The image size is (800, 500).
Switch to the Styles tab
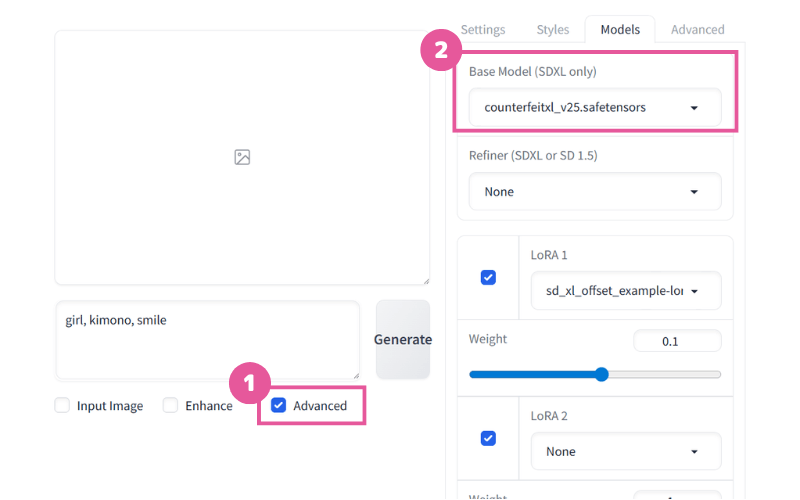click(x=553, y=30)
